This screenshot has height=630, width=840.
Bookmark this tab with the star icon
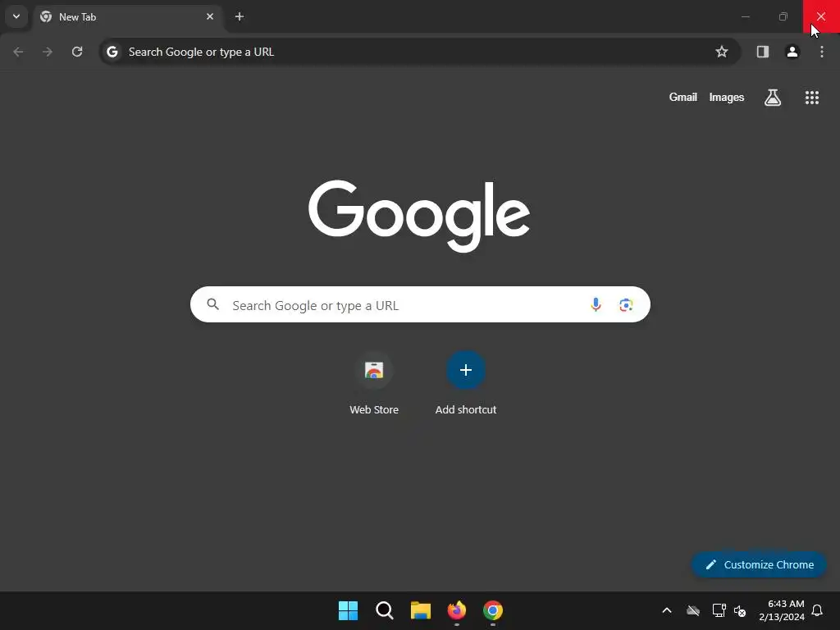722,52
